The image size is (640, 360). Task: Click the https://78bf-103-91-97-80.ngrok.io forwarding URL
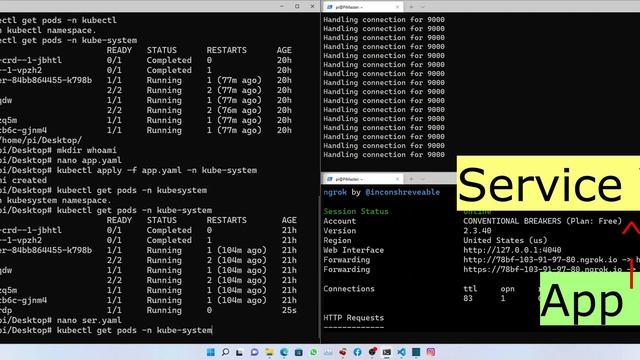[542, 269]
